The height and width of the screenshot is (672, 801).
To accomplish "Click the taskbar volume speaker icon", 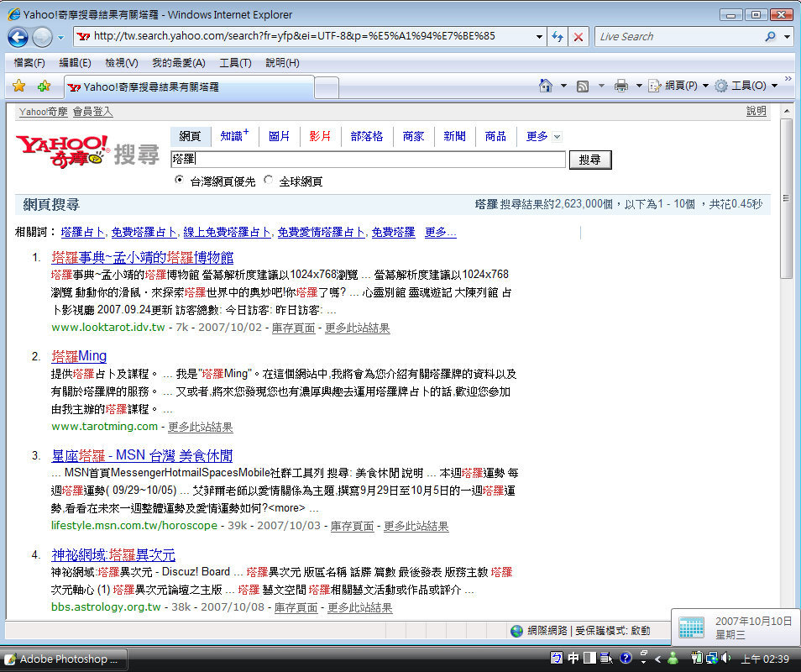I will pos(726,659).
